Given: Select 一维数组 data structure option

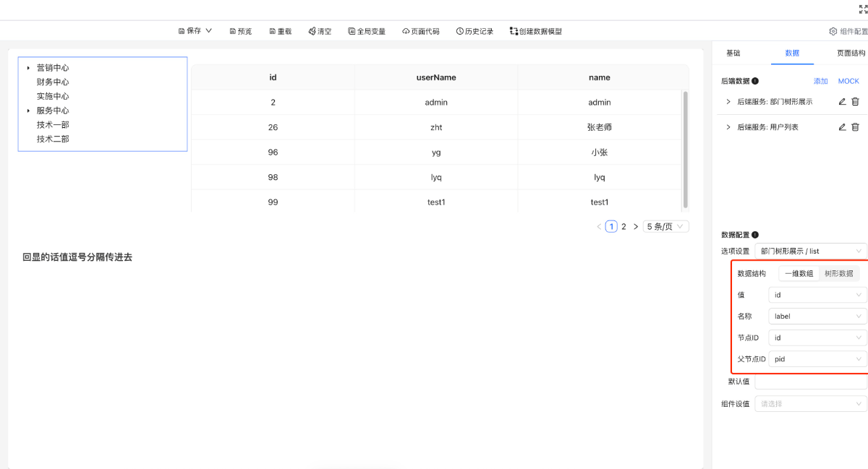Looking at the screenshot, I should pos(799,274).
